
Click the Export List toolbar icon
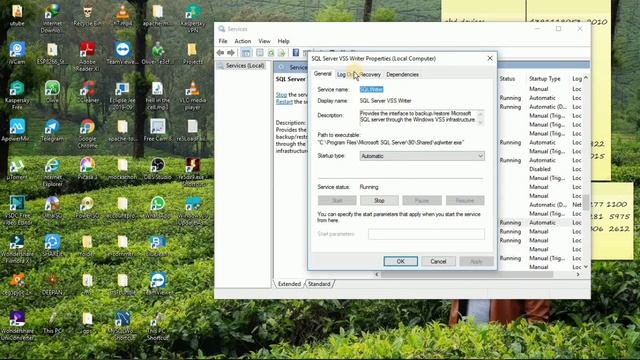[x=281, y=53]
